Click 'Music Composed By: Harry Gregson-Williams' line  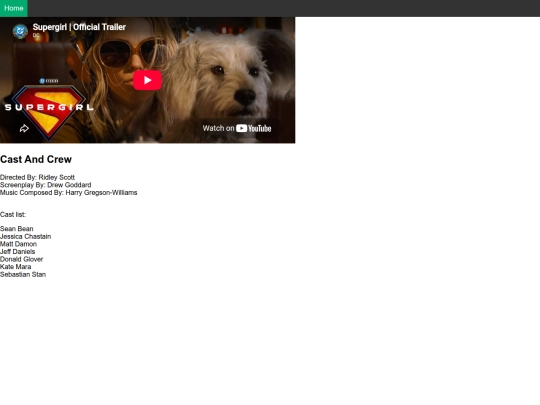69,193
